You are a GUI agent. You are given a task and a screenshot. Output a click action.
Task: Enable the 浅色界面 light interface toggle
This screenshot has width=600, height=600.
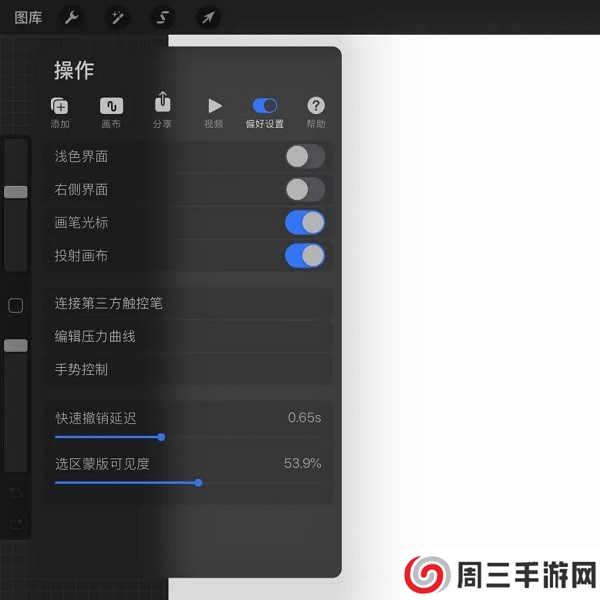[x=305, y=156]
